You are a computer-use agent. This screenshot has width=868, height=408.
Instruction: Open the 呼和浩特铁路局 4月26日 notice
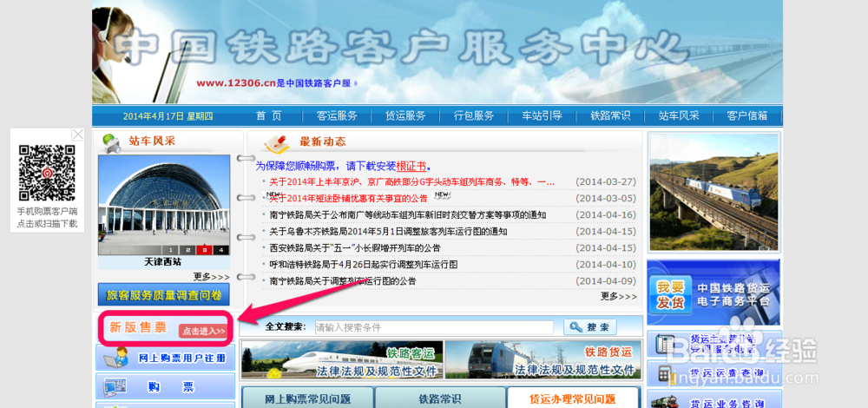tap(364, 265)
